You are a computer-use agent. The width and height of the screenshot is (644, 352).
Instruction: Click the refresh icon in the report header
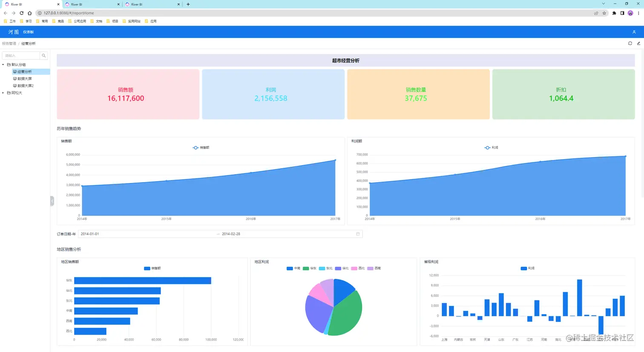tap(630, 43)
